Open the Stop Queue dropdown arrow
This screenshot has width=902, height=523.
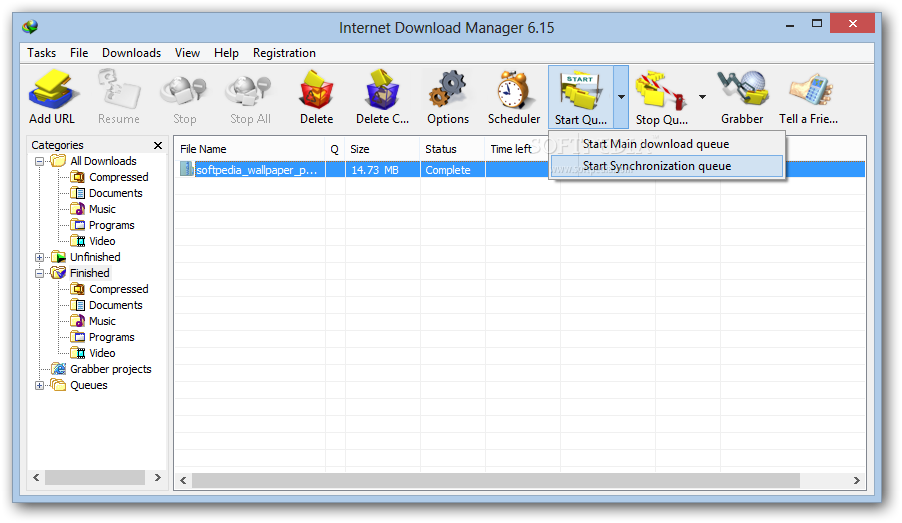pyautogui.click(x=702, y=97)
